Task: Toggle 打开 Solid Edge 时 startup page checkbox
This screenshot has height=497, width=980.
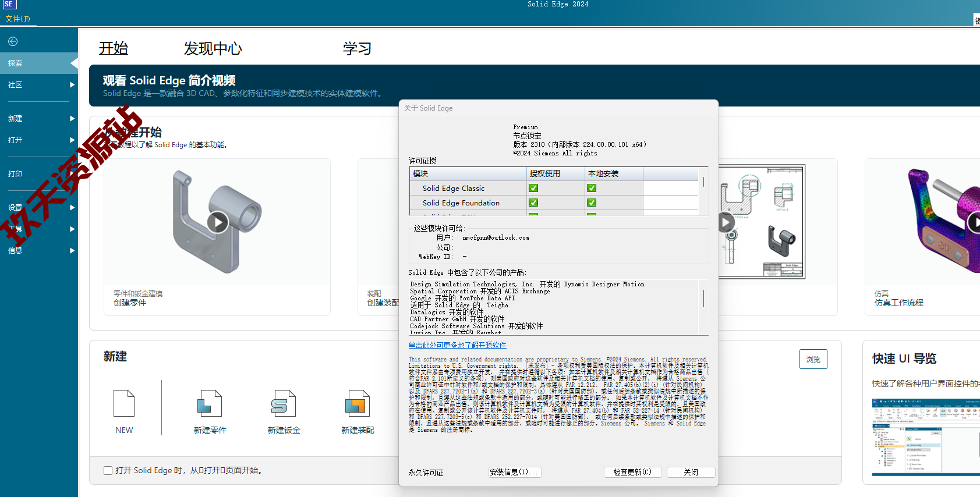Action: (x=108, y=470)
